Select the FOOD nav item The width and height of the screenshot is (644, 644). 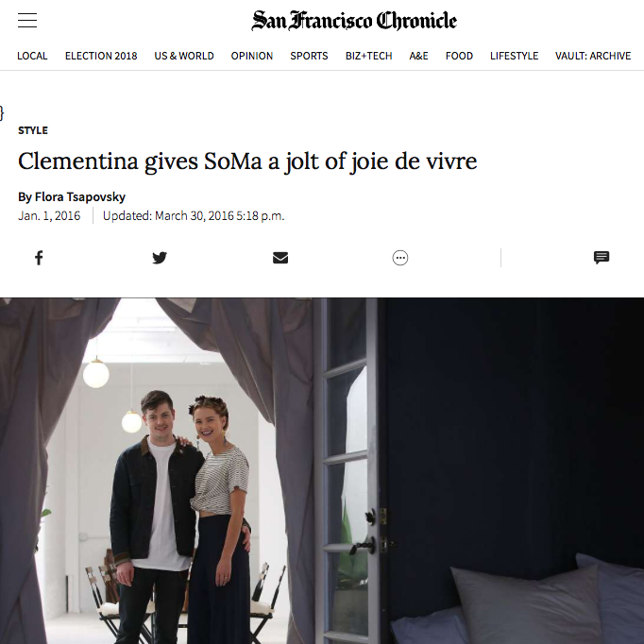coord(459,56)
